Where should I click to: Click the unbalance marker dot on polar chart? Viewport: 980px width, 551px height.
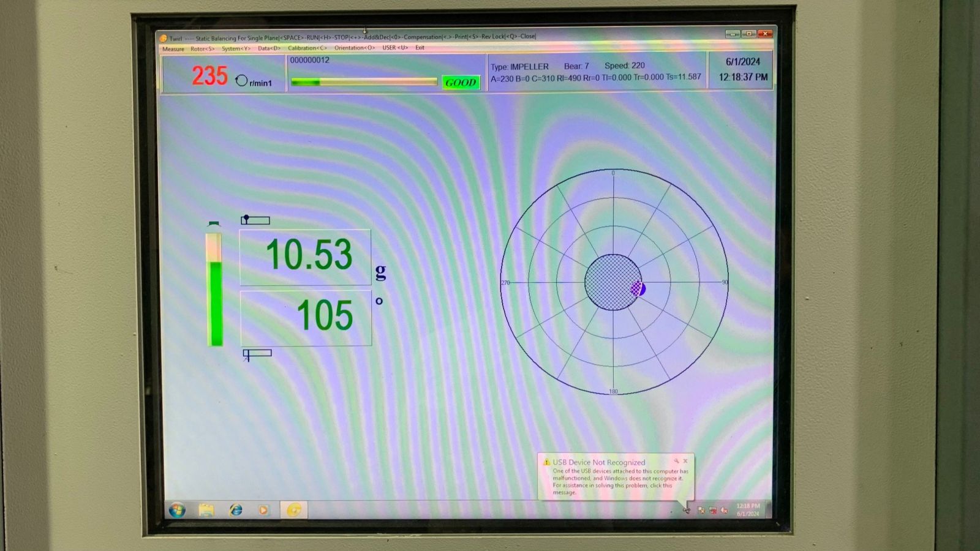[x=638, y=288]
